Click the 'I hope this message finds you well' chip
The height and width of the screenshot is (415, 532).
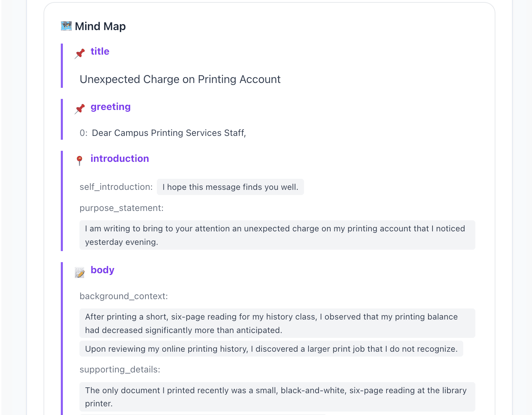[230, 187]
